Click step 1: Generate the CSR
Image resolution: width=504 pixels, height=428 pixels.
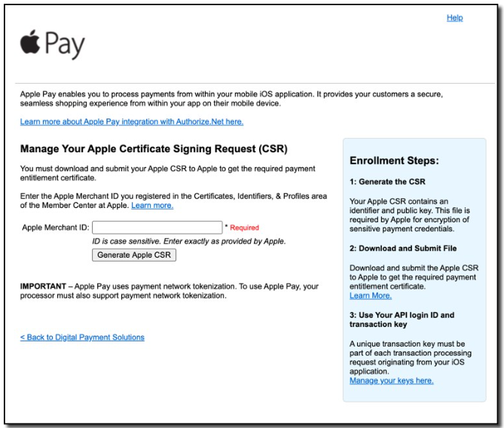click(387, 182)
